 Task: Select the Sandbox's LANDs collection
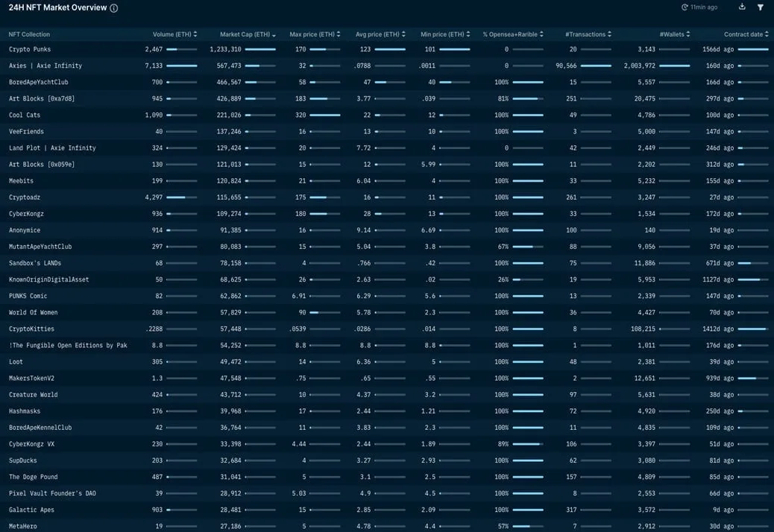pyautogui.click(x=35, y=263)
